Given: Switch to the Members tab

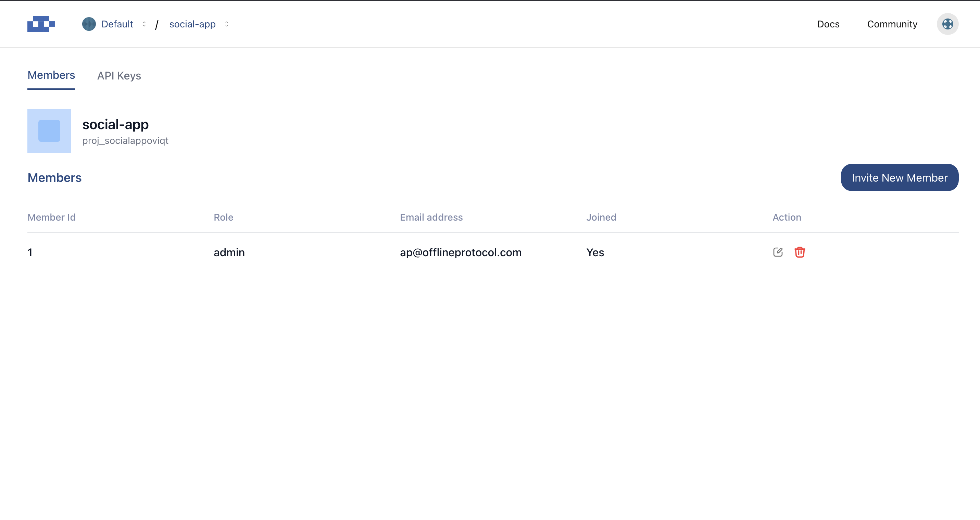Looking at the screenshot, I should coord(51,75).
